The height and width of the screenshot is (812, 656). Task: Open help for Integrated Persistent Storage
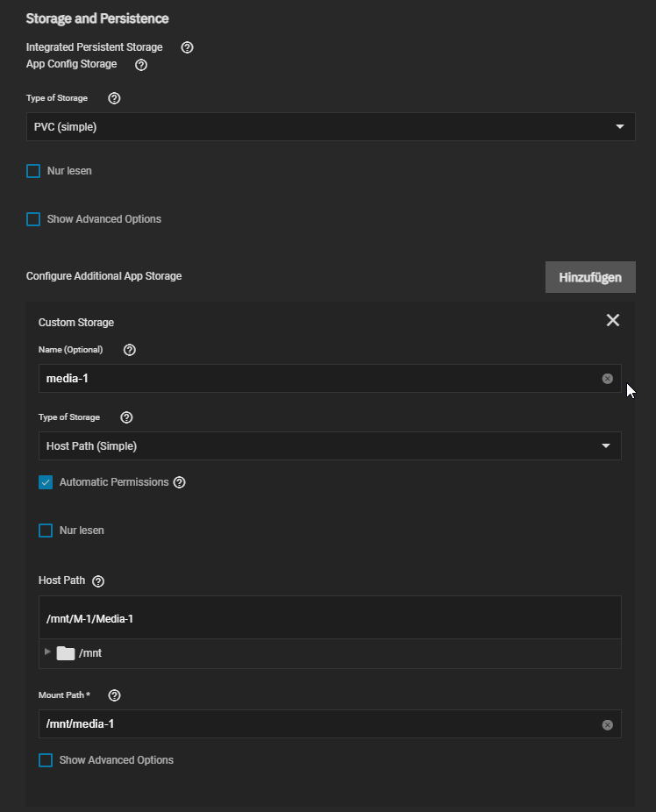pos(187,47)
